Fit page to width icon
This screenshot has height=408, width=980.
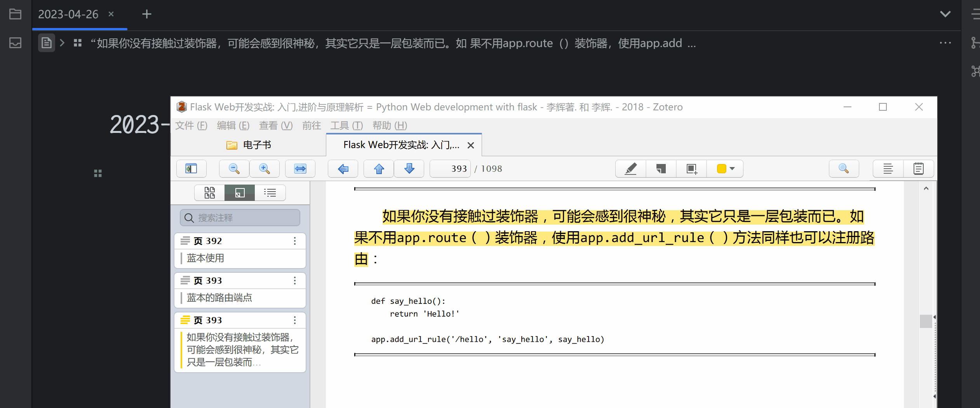[x=300, y=169]
